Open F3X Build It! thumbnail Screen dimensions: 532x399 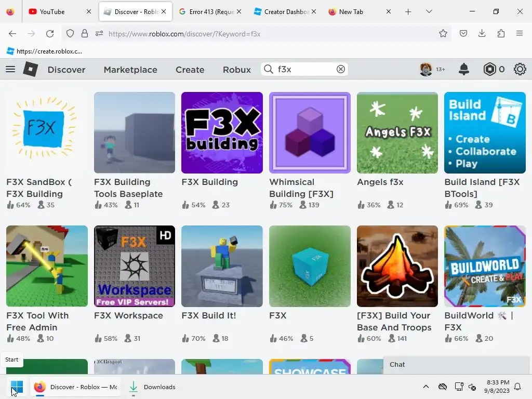coord(222,266)
